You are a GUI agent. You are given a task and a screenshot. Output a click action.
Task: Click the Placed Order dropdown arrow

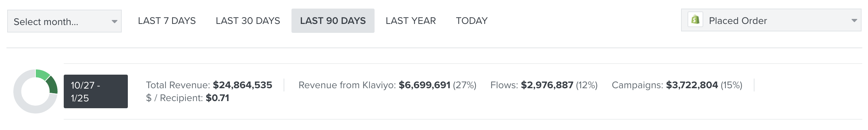tap(854, 21)
